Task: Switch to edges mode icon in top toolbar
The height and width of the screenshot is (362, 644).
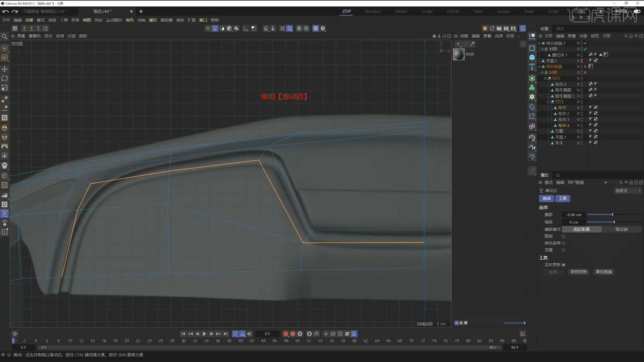Action: (215, 28)
